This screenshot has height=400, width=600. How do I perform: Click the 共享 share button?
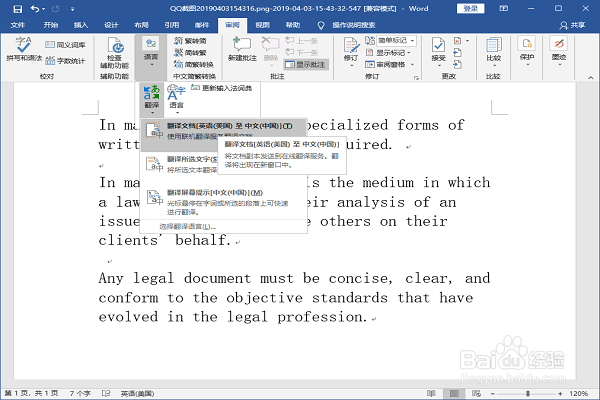(x=572, y=25)
